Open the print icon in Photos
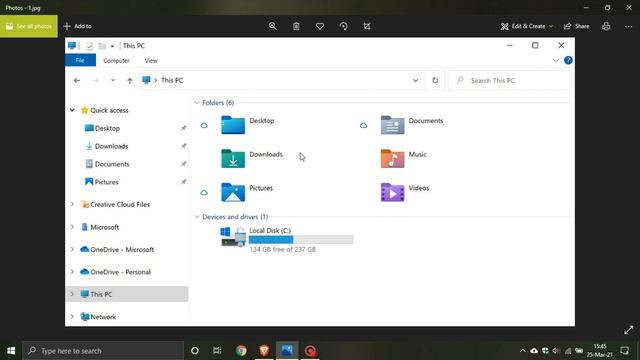The image size is (640, 360). coord(606,26)
